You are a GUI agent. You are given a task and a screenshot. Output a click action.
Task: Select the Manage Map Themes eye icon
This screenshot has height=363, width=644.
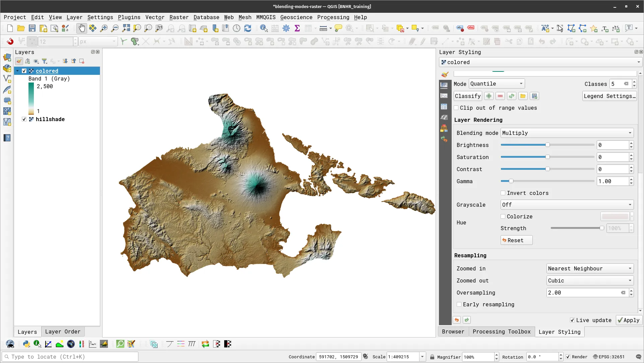[x=36, y=61]
